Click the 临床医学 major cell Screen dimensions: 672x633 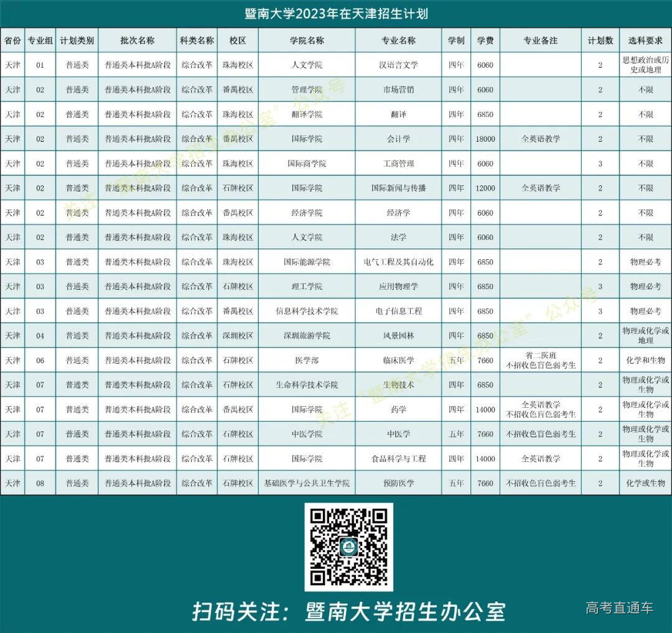pos(398,360)
